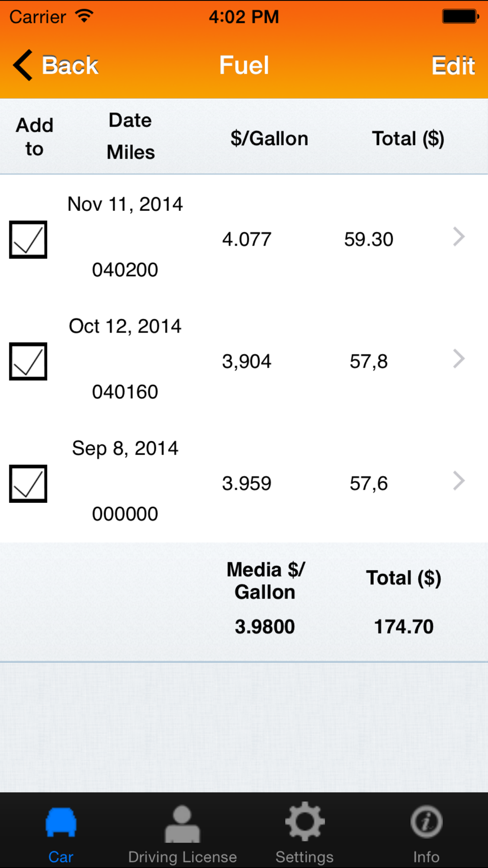The width and height of the screenshot is (488, 868).
Task: Open the Settings gear icon
Action: click(305, 822)
